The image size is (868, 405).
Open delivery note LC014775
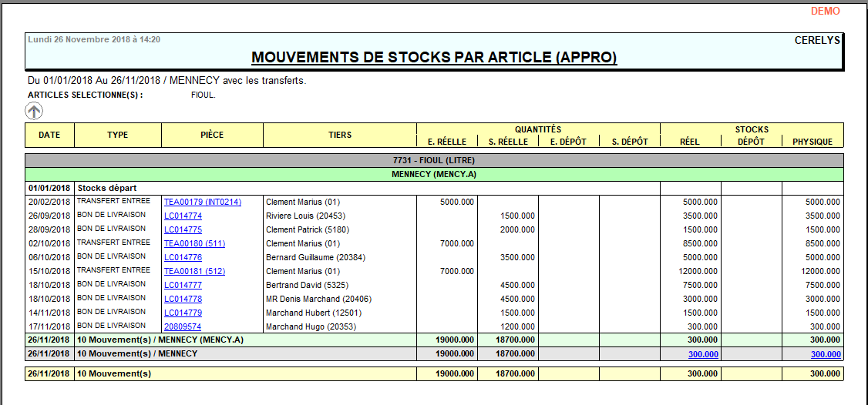click(x=183, y=229)
